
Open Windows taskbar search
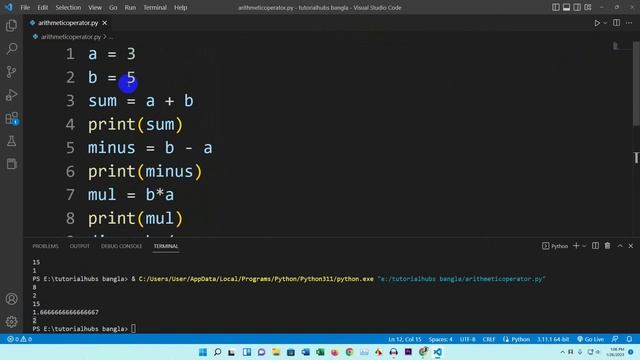(x=218, y=352)
